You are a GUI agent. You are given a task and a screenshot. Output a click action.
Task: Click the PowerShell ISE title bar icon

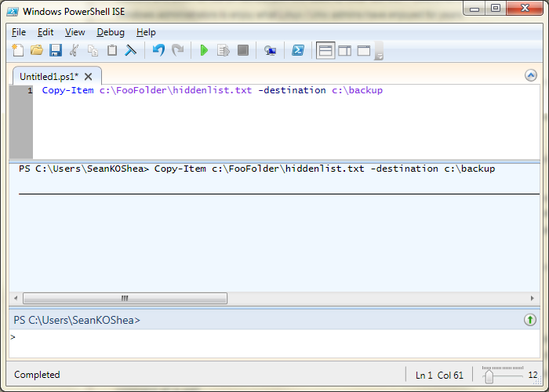pos(13,12)
